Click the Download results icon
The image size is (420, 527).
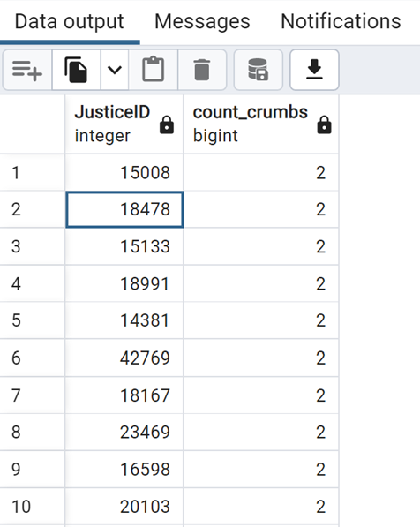pos(314,70)
